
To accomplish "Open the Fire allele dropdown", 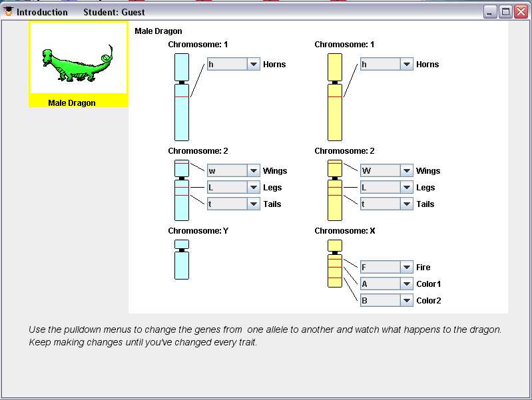I will (x=387, y=268).
